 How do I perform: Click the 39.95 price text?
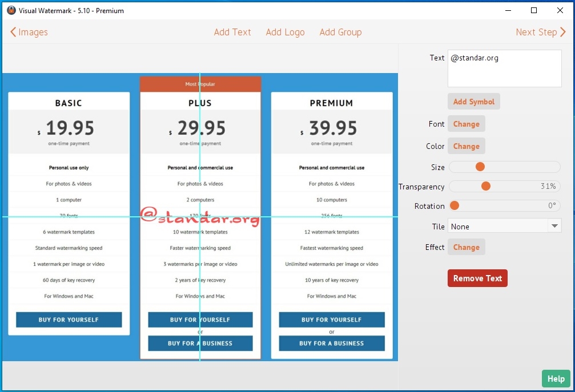click(x=332, y=128)
